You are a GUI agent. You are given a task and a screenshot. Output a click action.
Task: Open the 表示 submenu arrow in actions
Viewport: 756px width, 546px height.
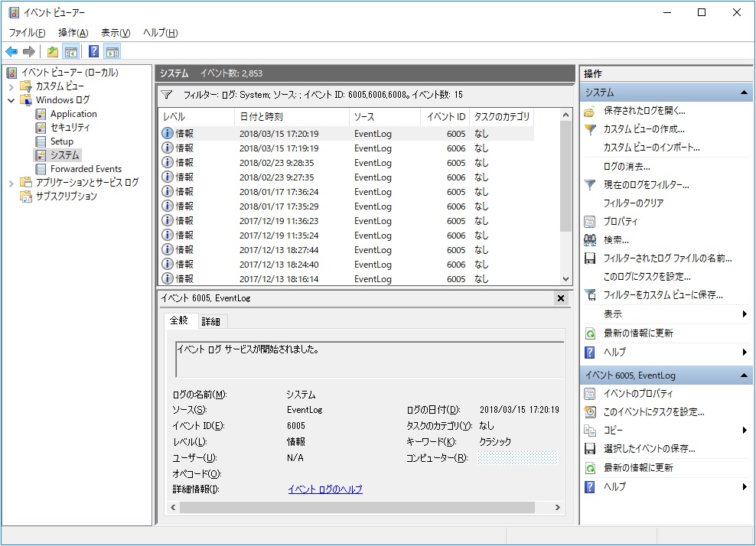(745, 314)
